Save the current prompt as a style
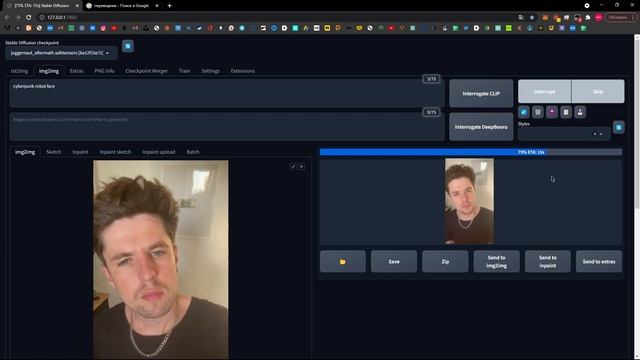The image size is (640, 360). (x=580, y=112)
